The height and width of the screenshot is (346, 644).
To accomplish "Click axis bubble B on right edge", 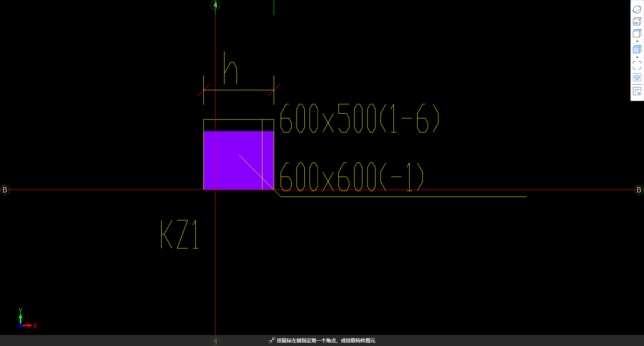I will pyautogui.click(x=639, y=190).
